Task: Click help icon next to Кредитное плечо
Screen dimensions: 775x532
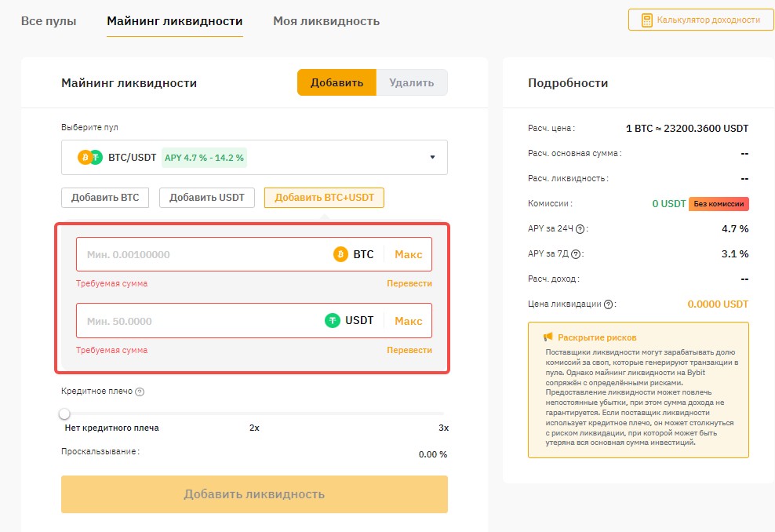Action: (x=140, y=392)
